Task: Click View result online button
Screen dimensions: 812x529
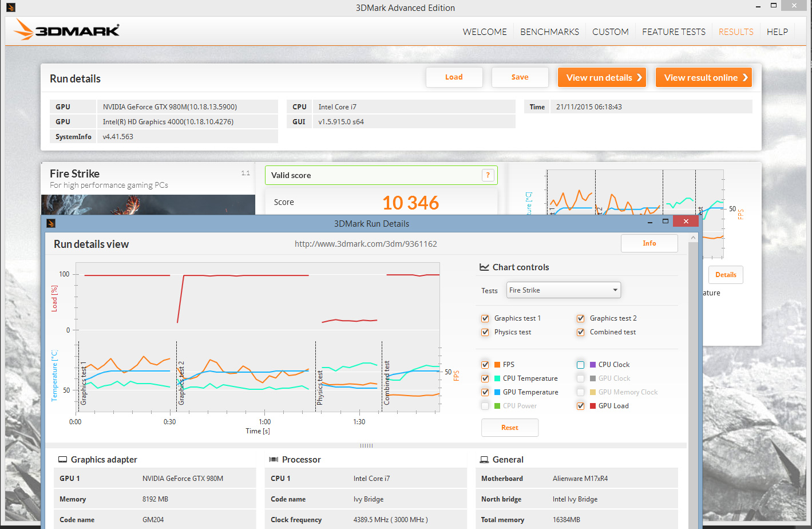Action: tap(704, 77)
